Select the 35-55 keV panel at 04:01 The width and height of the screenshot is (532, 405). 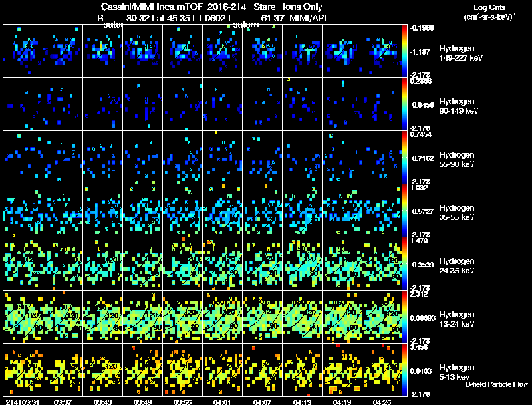[223, 211]
